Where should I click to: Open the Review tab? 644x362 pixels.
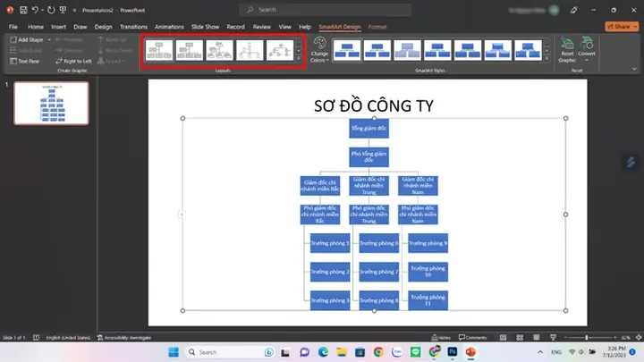pyautogui.click(x=261, y=27)
